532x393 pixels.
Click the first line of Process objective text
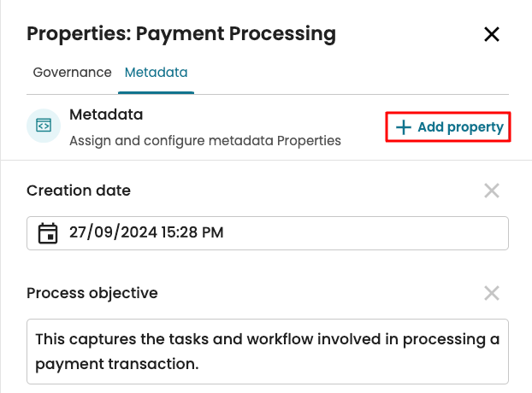click(267, 340)
